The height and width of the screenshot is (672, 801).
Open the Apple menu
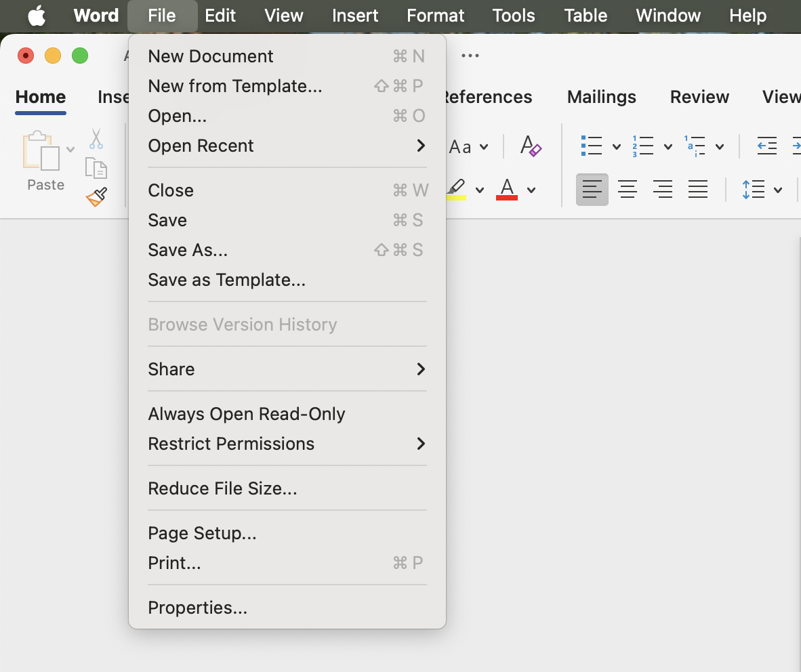(37, 16)
